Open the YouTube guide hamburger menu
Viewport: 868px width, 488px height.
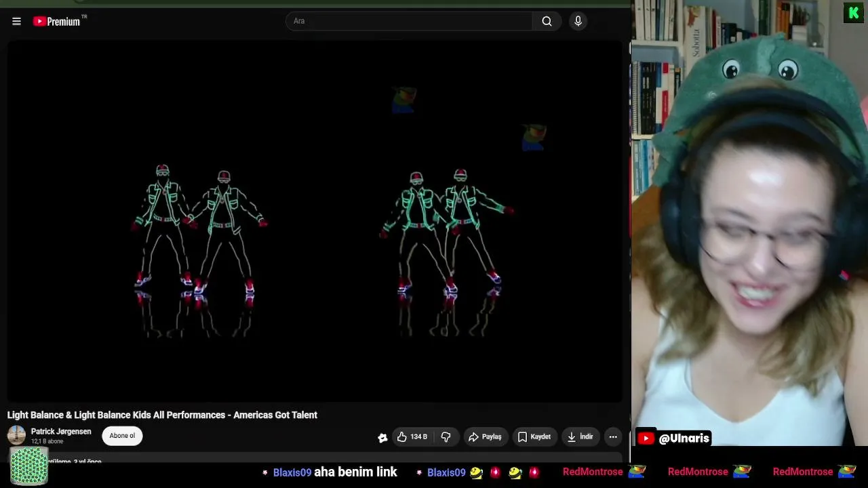[16, 21]
